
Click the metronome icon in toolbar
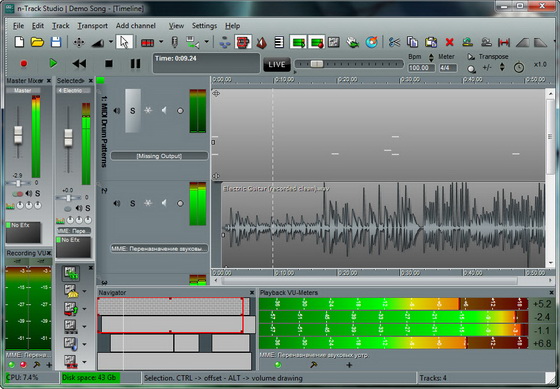point(261,43)
